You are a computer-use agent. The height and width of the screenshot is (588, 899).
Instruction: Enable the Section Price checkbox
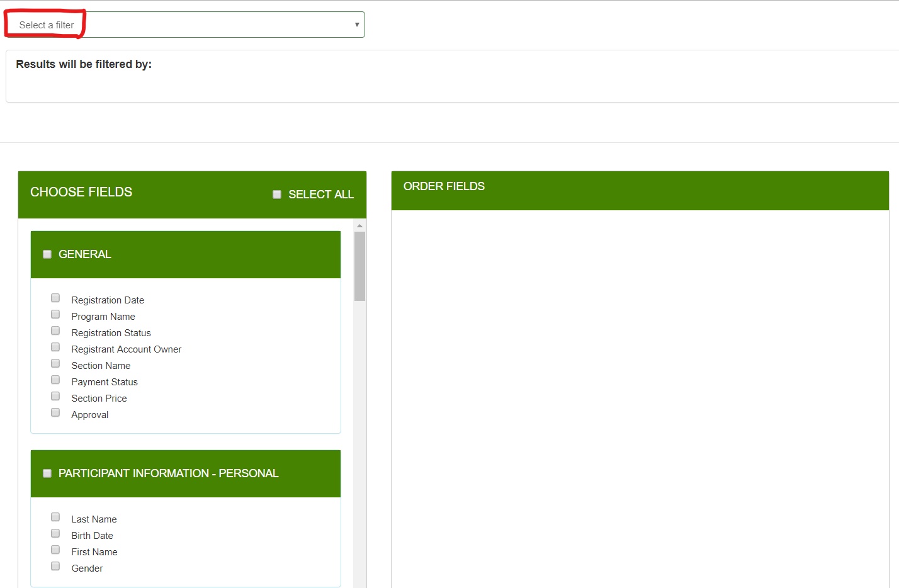[55, 395]
